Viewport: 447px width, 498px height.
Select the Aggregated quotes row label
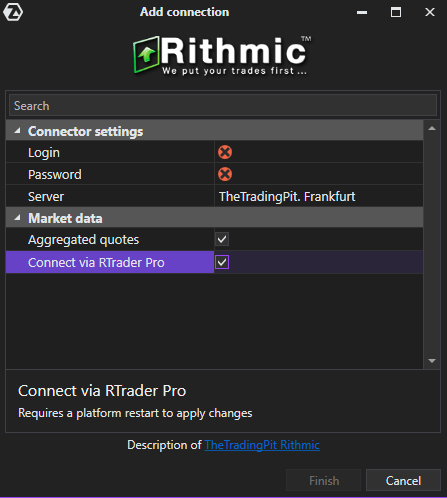83,240
